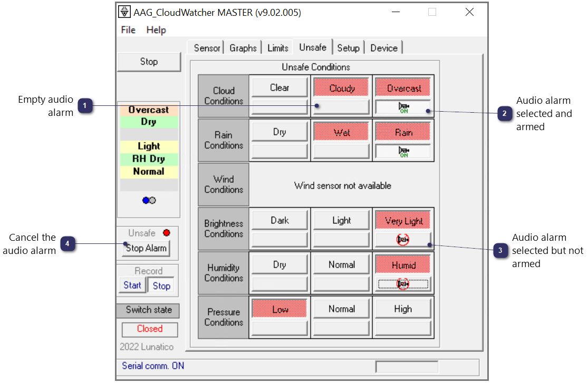This screenshot has height=383, width=588.
Task: Switch to the Limits tab
Action: click(278, 48)
